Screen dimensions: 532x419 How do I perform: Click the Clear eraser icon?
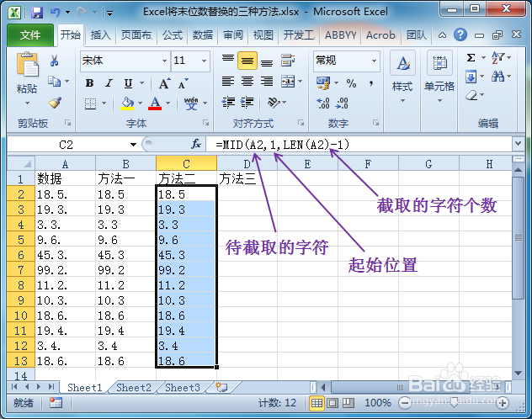(x=471, y=96)
